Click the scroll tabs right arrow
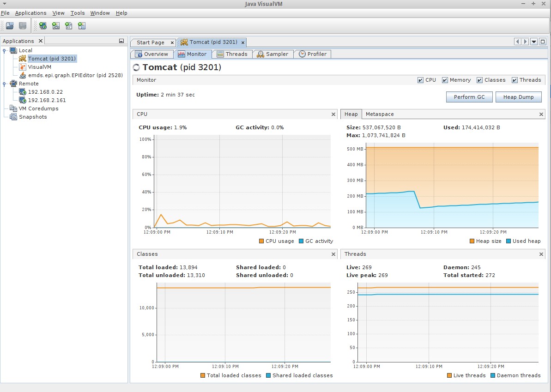 pos(525,42)
